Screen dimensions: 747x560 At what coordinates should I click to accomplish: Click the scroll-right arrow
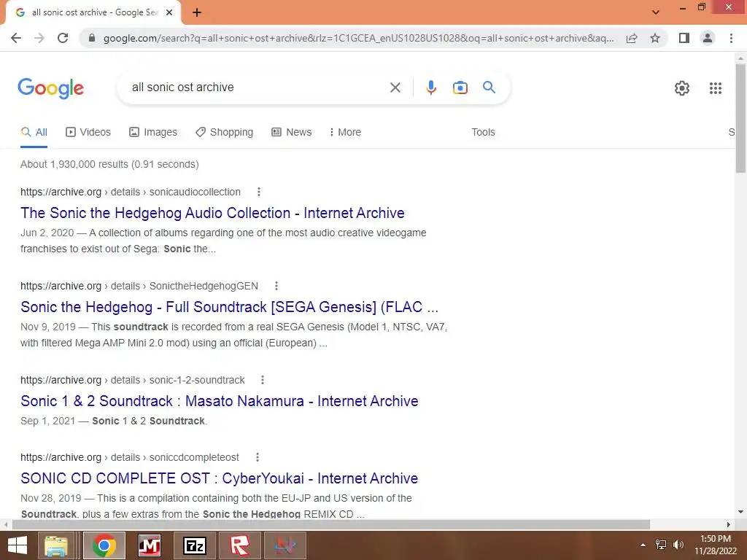(729, 525)
